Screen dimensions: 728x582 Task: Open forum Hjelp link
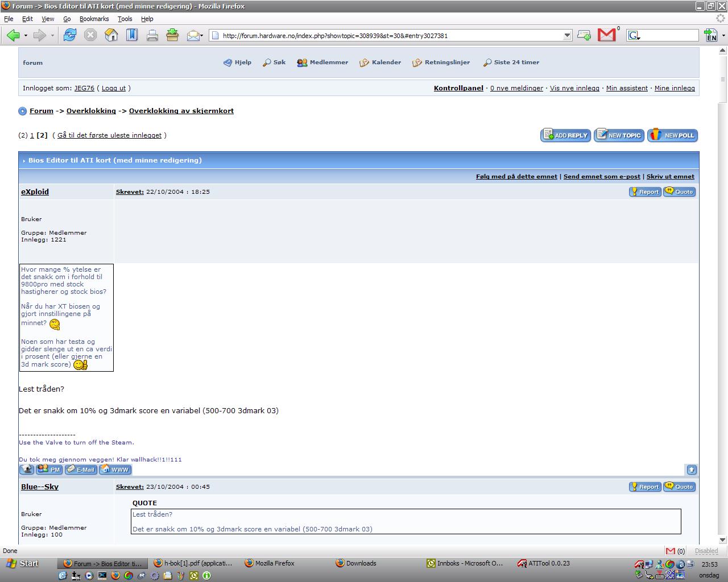tap(237, 63)
